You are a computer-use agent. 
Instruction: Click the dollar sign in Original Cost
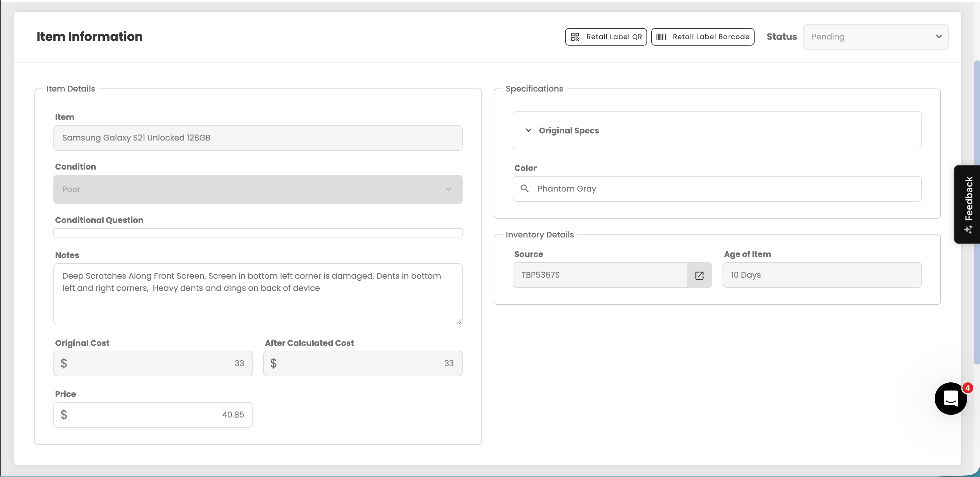(x=64, y=363)
